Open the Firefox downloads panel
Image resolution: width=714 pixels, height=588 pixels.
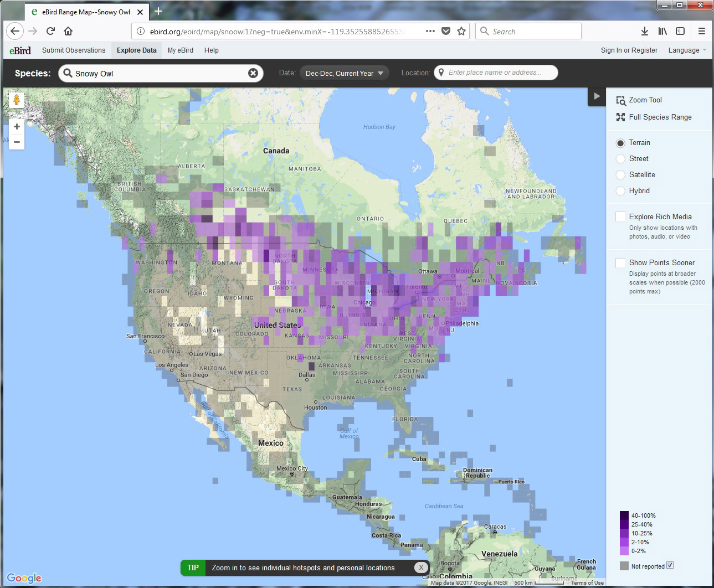[x=645, y=31]
